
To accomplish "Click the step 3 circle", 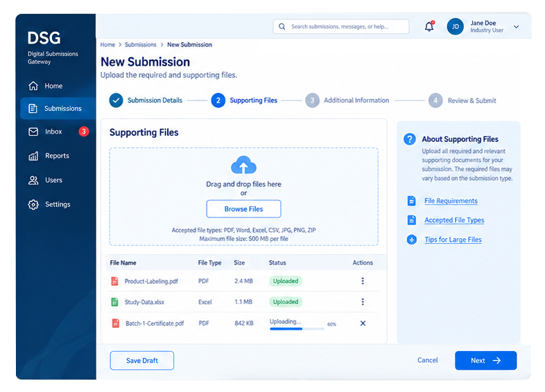I will (x=312, y=100).
